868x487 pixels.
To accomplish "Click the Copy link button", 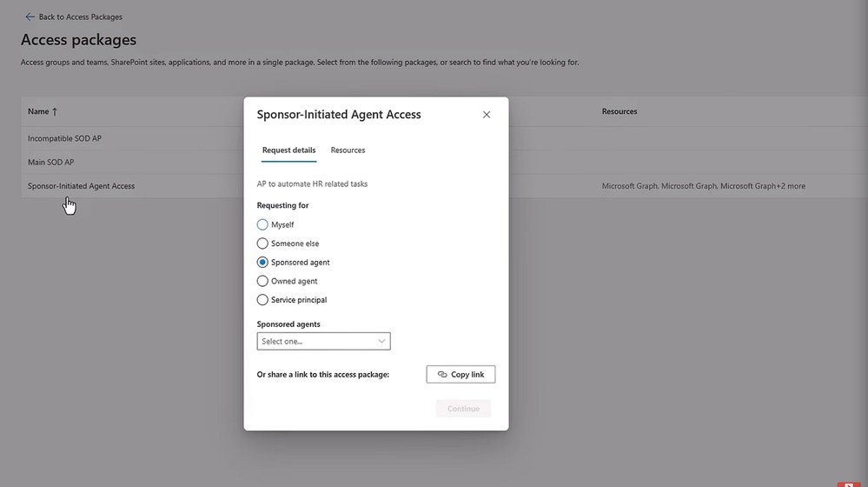I will [x=461, y=375].
